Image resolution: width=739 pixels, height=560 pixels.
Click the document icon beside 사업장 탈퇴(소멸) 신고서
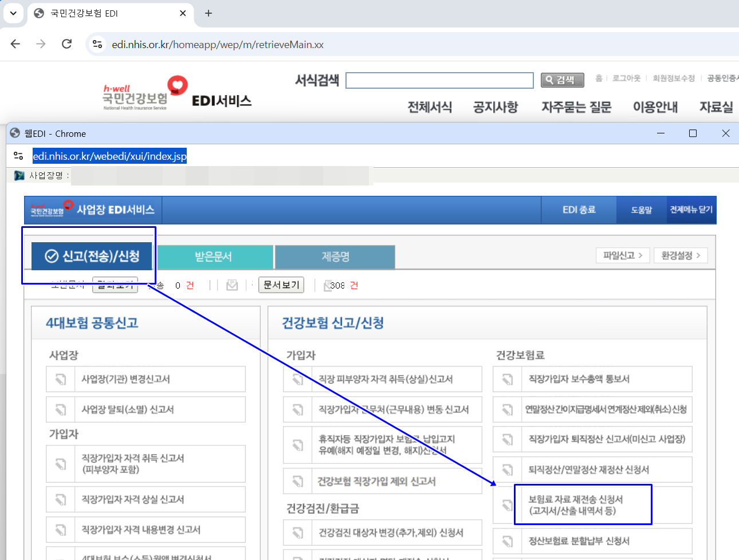60,409
